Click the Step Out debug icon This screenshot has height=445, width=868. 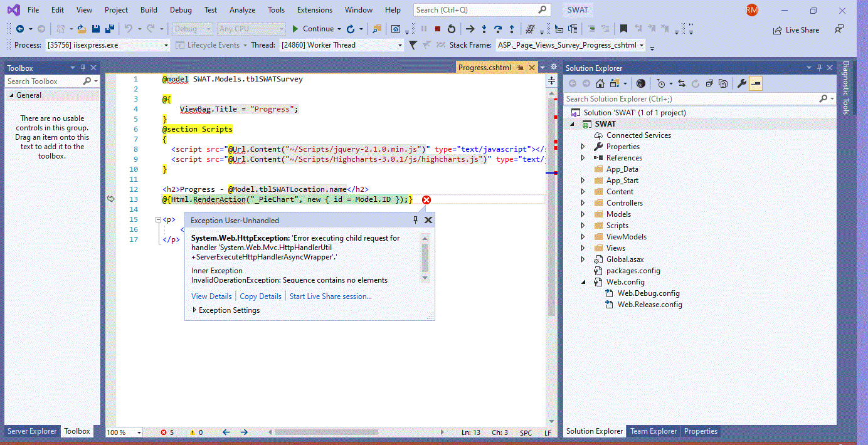click(512, 29)
